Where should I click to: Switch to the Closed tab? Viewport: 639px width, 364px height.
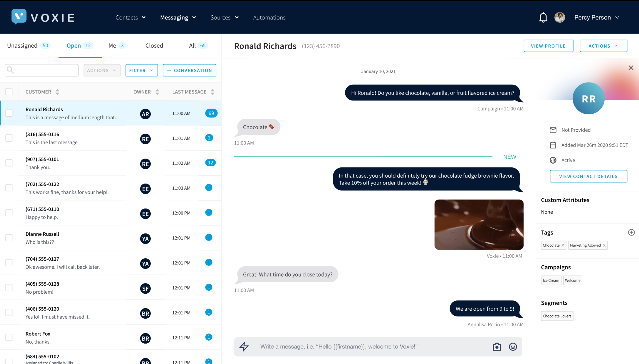pyautogui.click(x=154, y=45)
